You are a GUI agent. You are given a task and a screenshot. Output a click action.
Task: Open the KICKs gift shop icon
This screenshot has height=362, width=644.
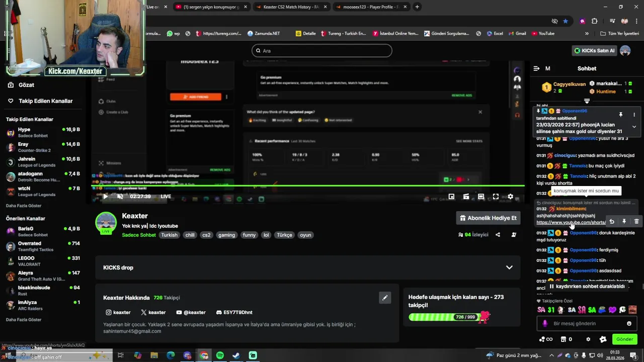(563, 339)
